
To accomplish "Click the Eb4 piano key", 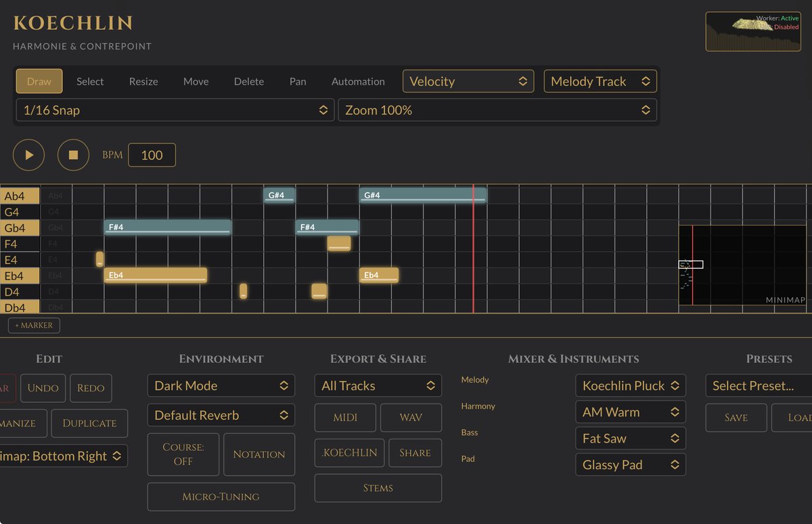I will 20,276.
